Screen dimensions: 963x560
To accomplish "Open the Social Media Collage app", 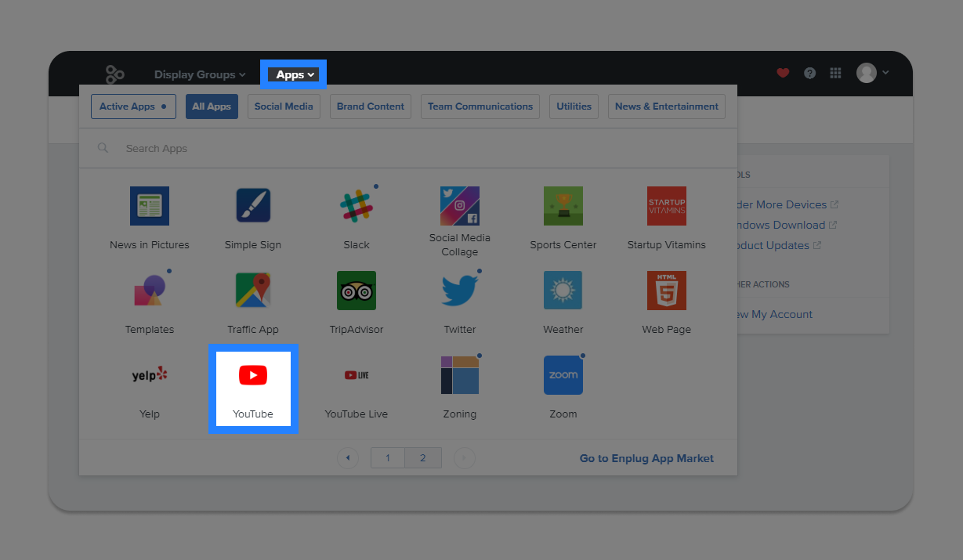I will click(460, 206).
